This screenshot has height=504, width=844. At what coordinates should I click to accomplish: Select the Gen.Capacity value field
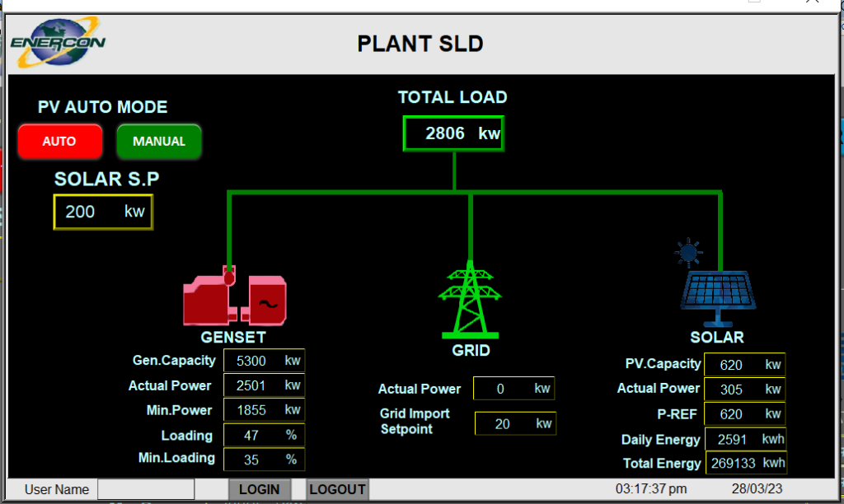point(264,360)
